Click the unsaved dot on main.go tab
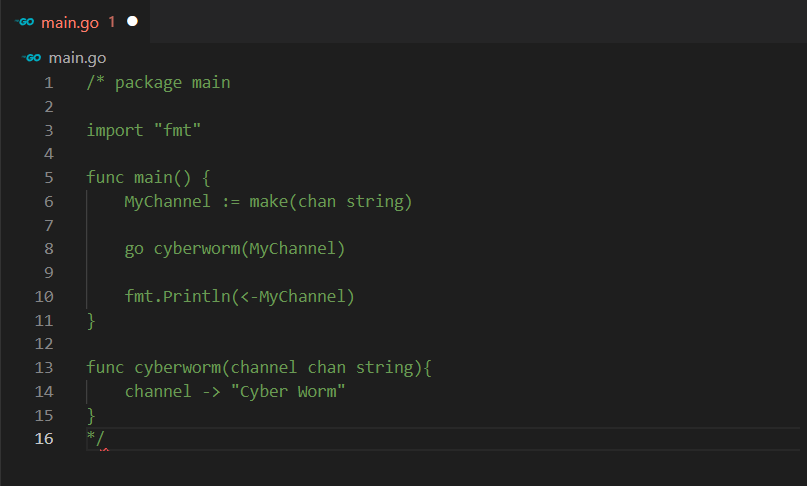The height and width of the screenshot is (486, 807). 133,21
